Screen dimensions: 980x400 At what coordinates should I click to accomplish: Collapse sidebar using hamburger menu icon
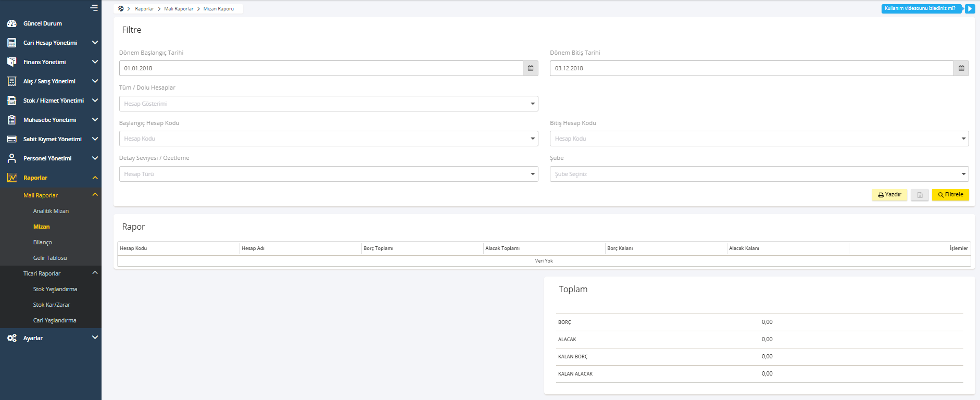[94, 8]
